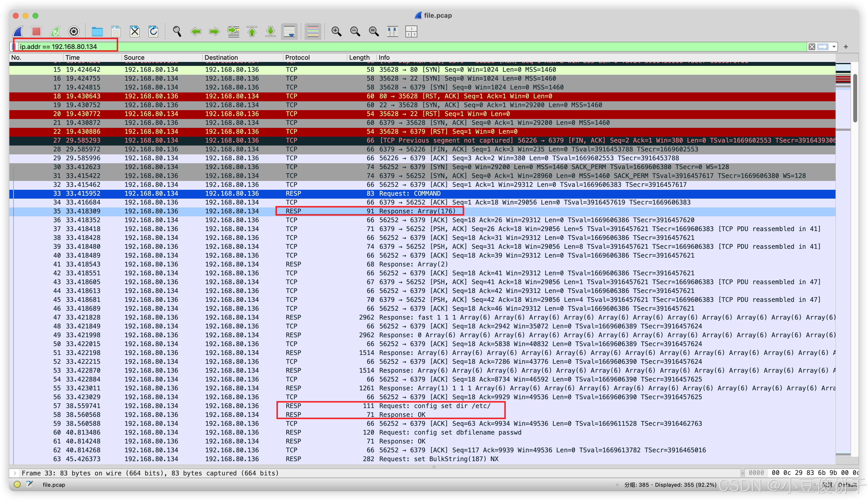The height and width of the screenshot is (500, 868).
Task: Find a packet with the magnifier icon
Action: pyautogui.click(x=177, y=31)
